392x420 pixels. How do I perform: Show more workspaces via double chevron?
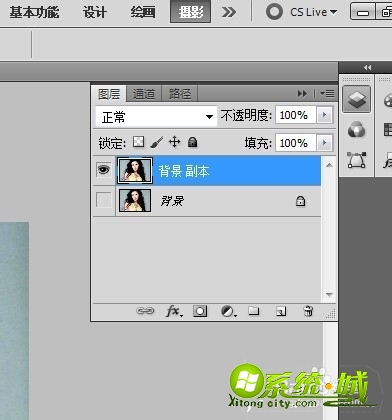tap(229, 12)
